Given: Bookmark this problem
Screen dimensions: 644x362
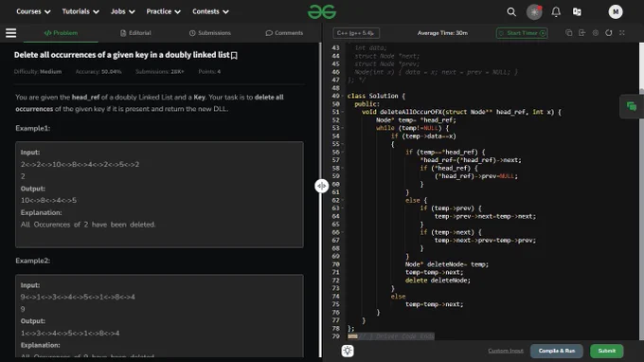Looking at the screenshot, I should [x=234, y=56].
